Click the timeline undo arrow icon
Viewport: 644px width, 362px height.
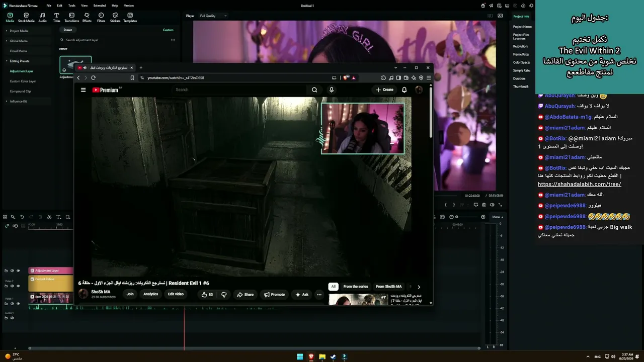[22, 217]
